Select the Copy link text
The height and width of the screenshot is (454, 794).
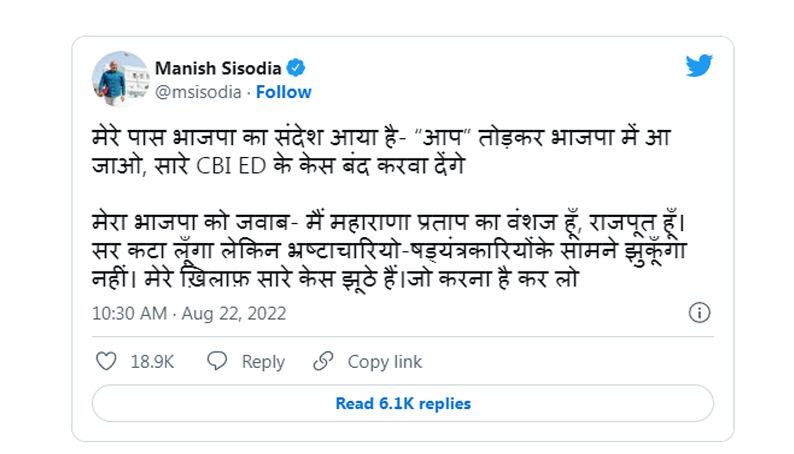coord(385,362)
